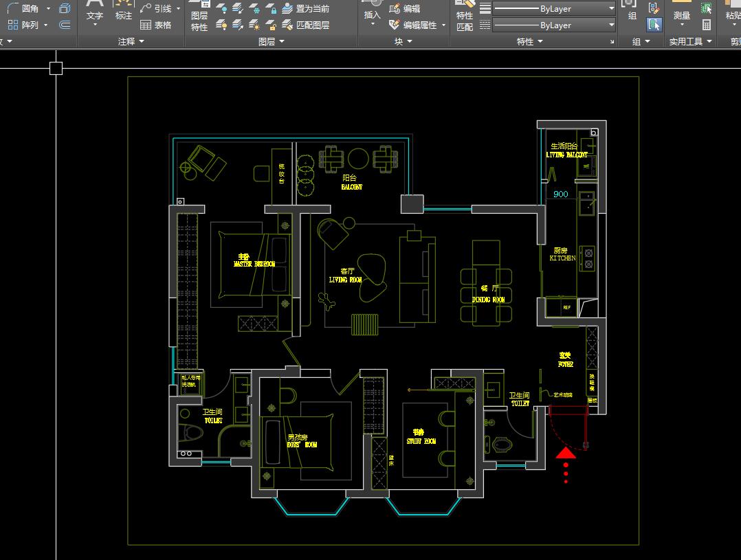Viewport: 741px width, 560px height.
Task: Click turn all layers on icon
Action: click(221, 25)
